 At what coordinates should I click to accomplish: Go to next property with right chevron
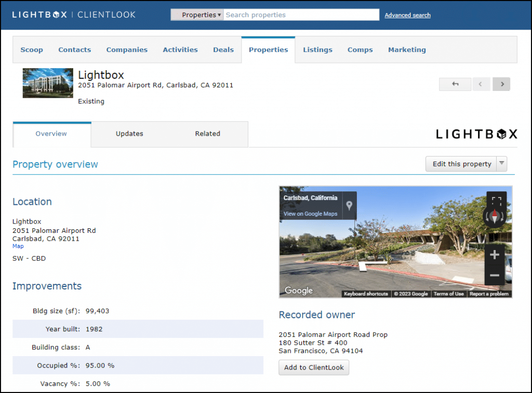501,84
